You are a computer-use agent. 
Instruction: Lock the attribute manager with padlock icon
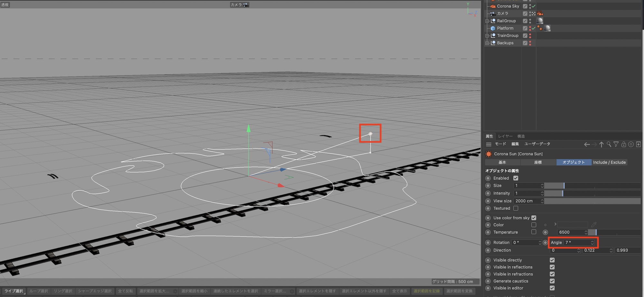click(x=623, y=144)
